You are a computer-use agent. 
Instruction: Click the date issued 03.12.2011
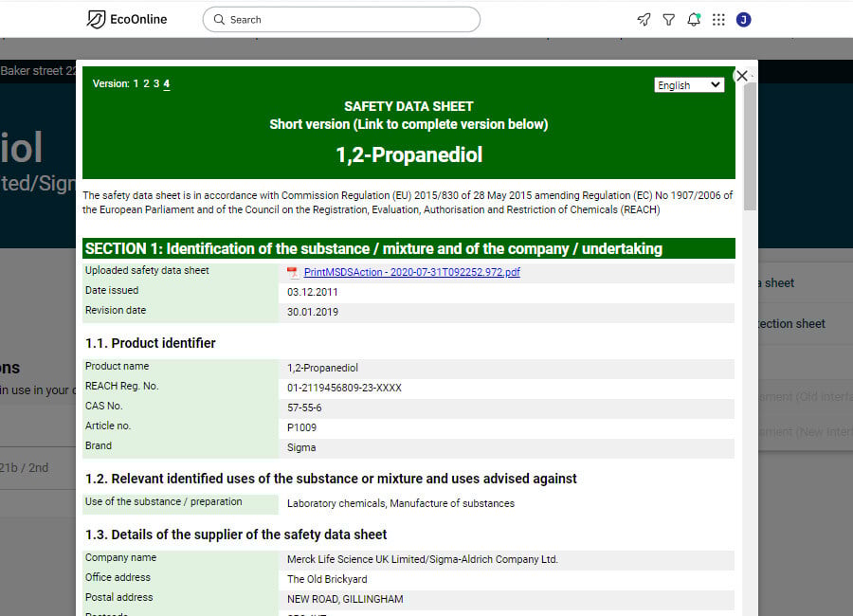click(312, 292)
